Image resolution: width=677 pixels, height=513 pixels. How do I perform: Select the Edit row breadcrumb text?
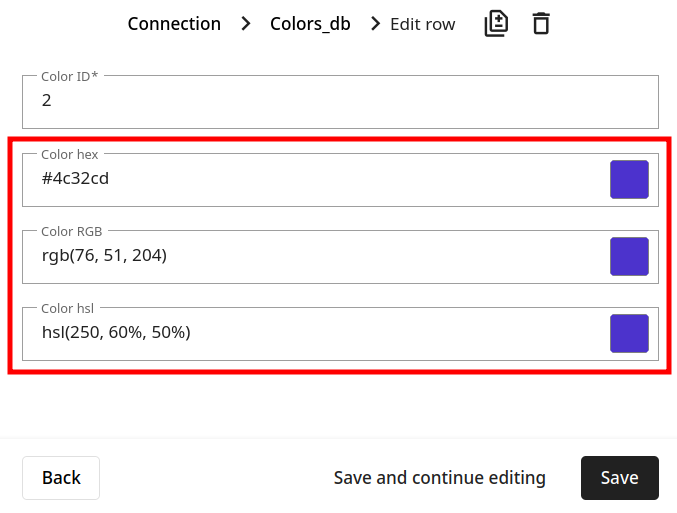point(423,24)
